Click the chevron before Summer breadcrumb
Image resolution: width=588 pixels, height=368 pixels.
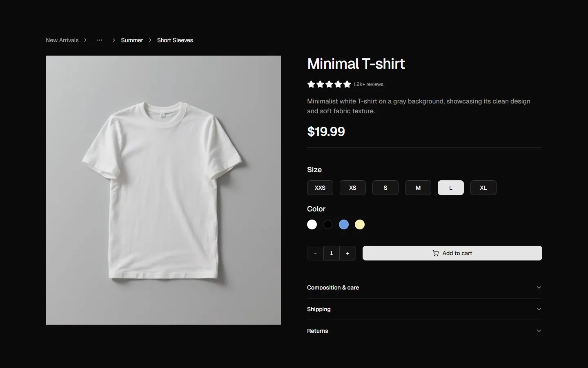coord(113,40)
